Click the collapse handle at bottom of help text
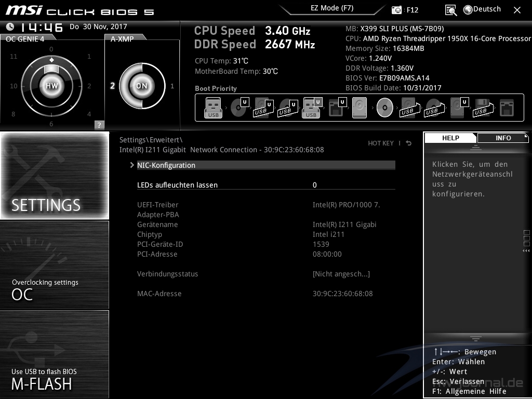This screenshot has height=399, width=532. (476, 338)
